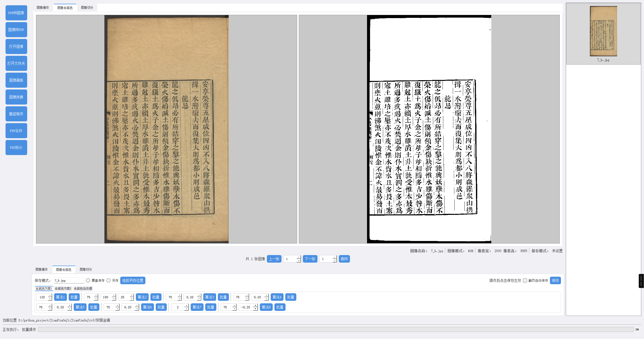The width and height of the screenshot is (644, 339).
Task: Click 打开图像 sidebar button
Action: [16, 46]
